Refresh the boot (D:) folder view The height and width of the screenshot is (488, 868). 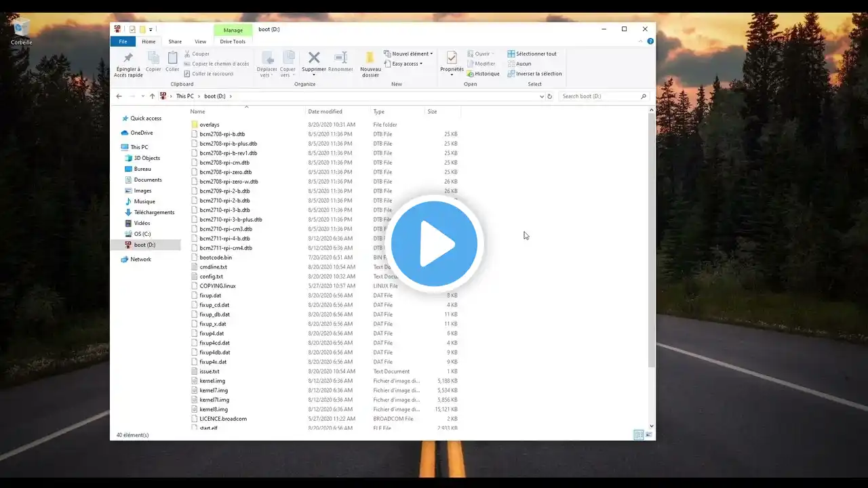pos(549,96)
